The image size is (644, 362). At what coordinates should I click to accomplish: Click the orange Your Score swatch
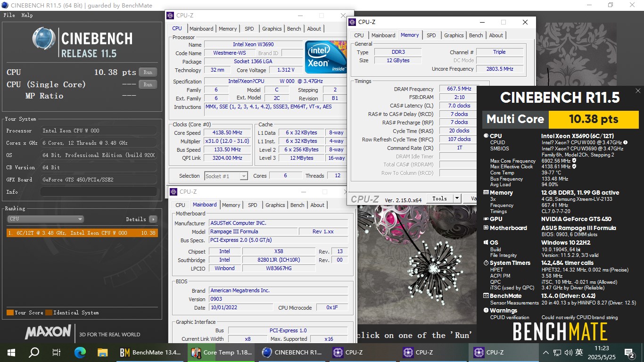[x=10, y=313]
